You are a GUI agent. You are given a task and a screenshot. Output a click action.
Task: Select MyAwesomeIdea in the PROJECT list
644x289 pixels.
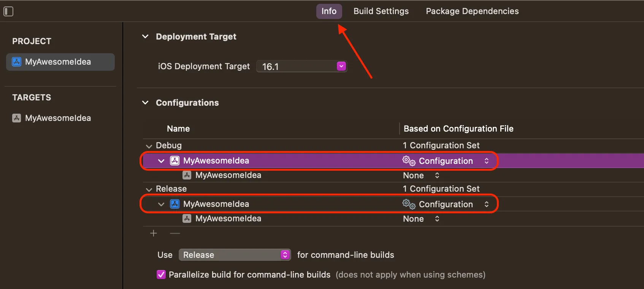coord(58,62)
